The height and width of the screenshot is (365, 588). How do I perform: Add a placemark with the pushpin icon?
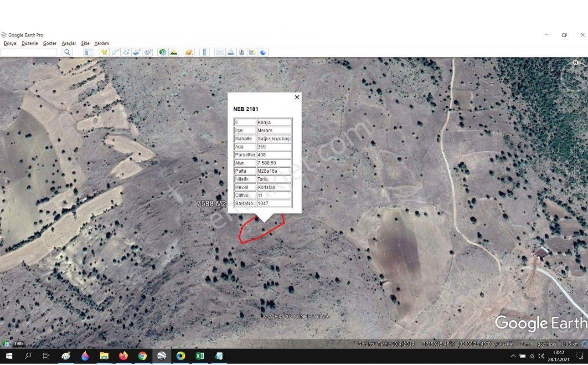pos(104,52)
